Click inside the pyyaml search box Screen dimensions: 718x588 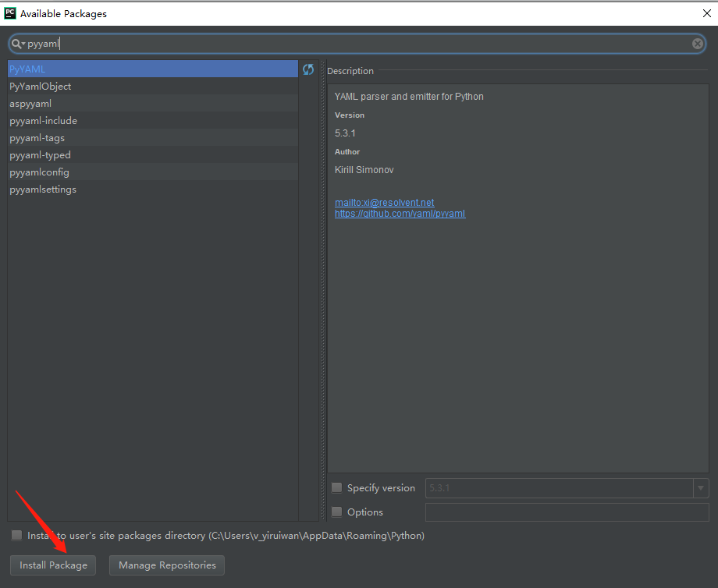coord(357,44)
